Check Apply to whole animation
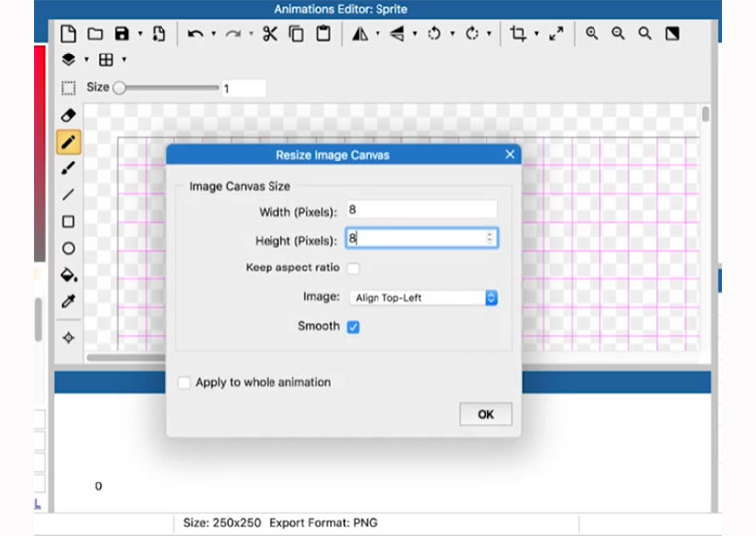Screen dimensions: 756x536 coord(184,382)
